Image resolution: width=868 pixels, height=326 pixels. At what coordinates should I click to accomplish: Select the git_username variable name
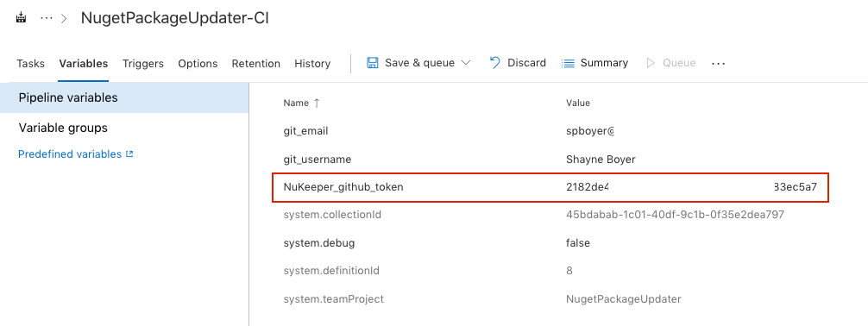coord(318,160)
